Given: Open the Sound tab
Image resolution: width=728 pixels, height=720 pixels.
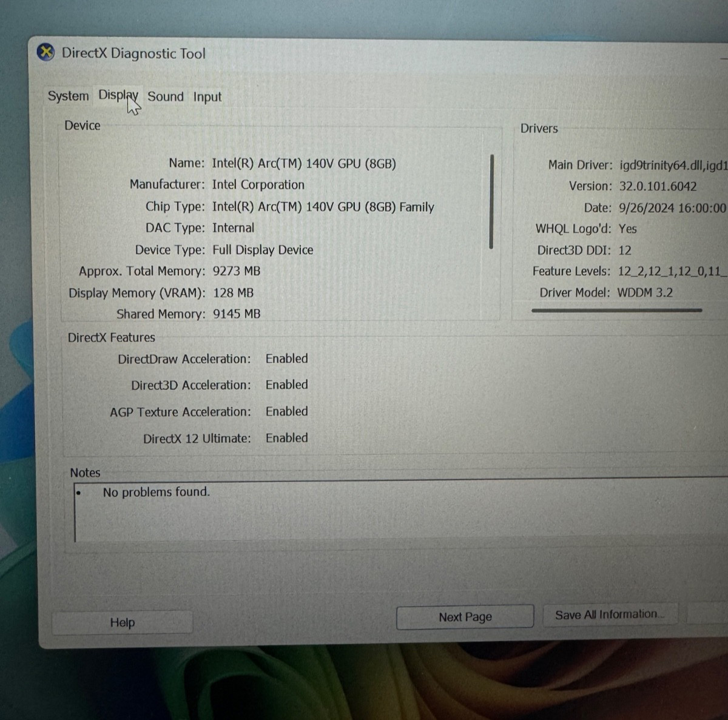Looking at the screenshot, I should [x=166, y=96].
